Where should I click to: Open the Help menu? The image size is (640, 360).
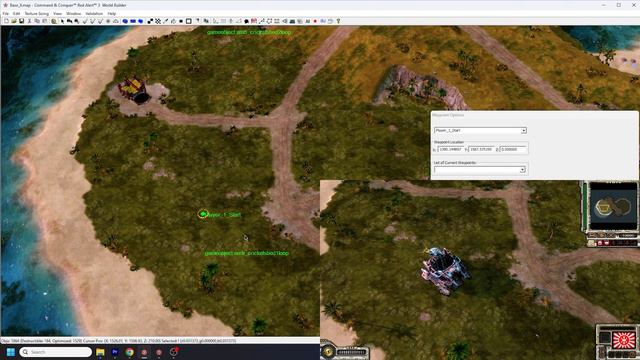coord(111,13)
